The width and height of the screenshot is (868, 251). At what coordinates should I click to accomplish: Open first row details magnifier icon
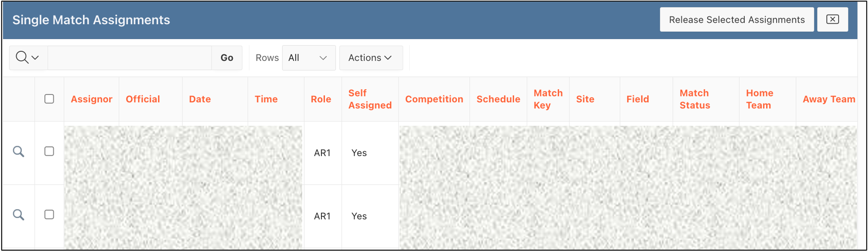[x=18, y=152]
